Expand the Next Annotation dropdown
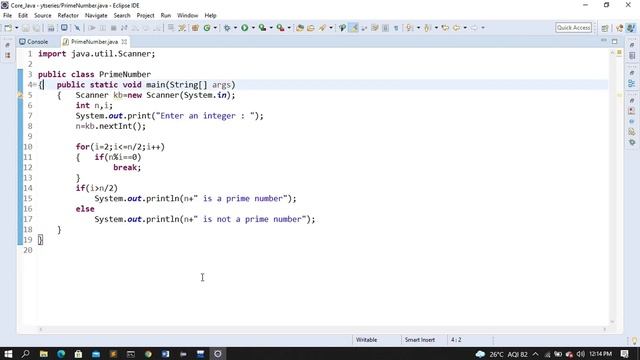The width and height of the screenshot is (640, 360). point(418,28)
